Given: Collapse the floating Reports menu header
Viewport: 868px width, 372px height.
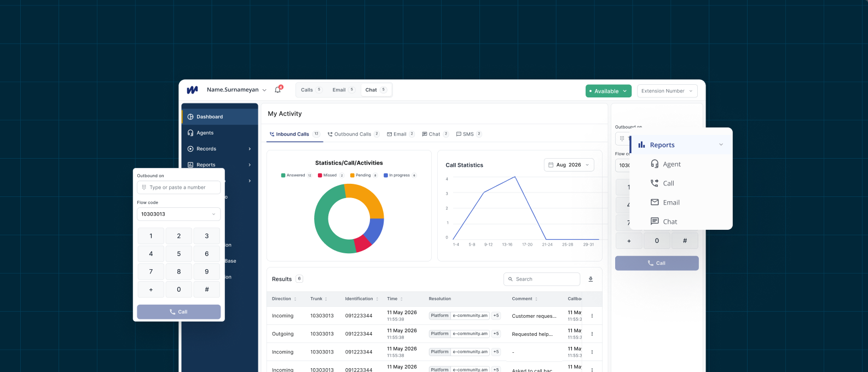Looking at the screenshot, I should (x=681, y=145).
